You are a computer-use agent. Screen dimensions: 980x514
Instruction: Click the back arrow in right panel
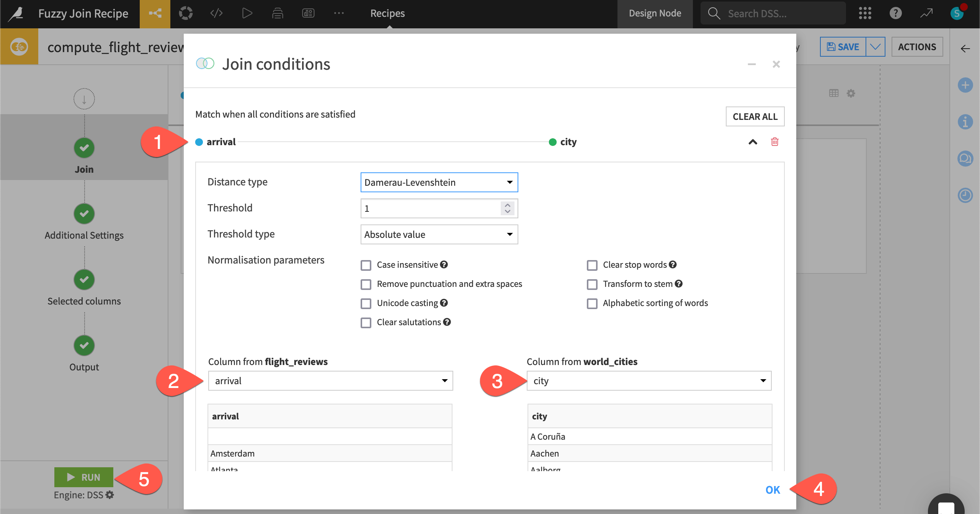tap(965, 49)
